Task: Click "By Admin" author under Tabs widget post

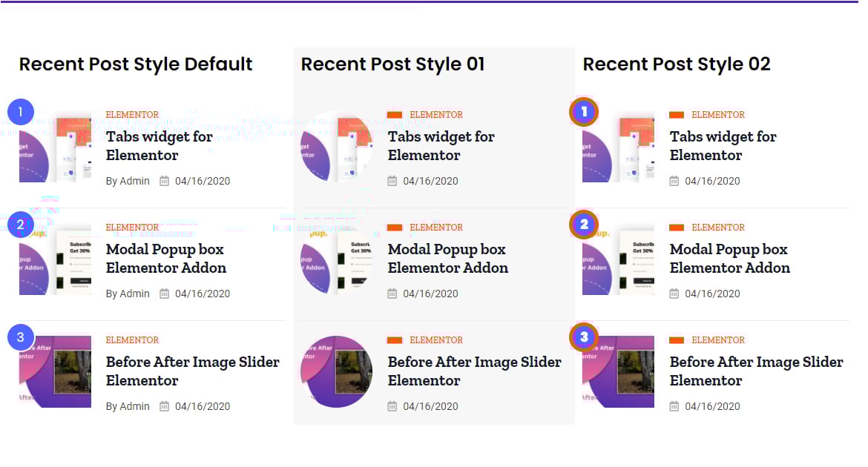Action: (128, 181)
